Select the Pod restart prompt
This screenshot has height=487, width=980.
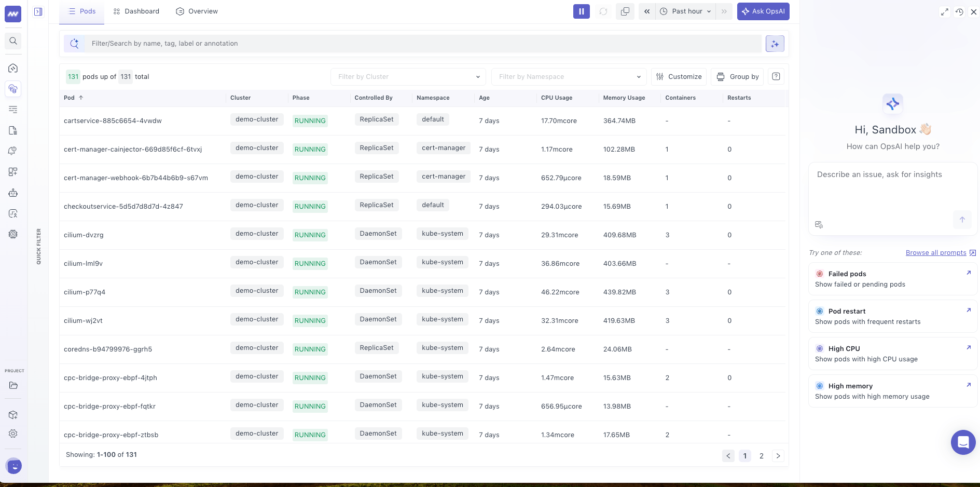point(893,316)
